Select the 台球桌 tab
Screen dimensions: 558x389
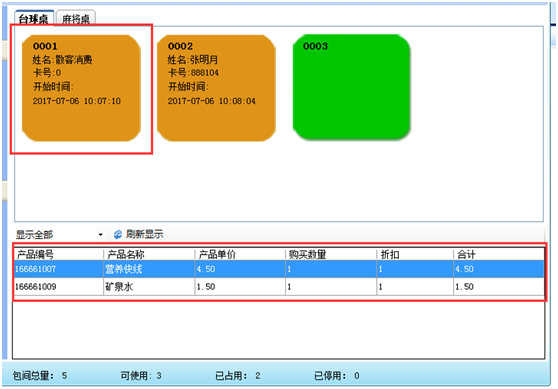34,19
